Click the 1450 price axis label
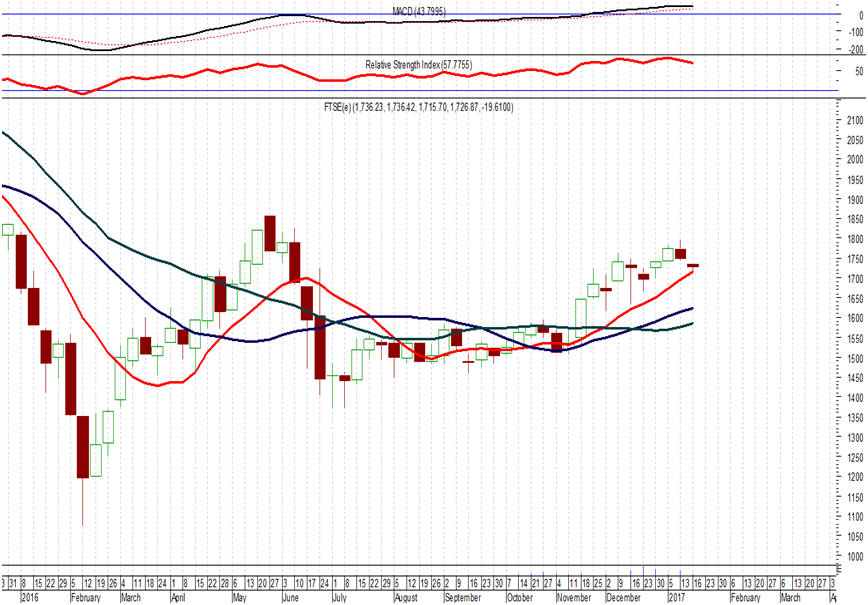This screenshot has height=605, width=868. pos(855,379)
